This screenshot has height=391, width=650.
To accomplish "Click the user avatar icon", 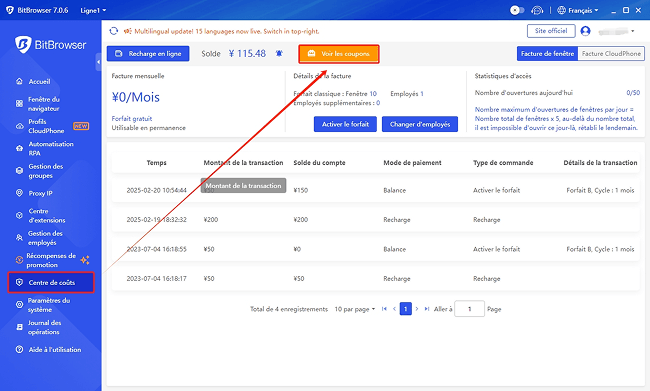I will (585, 31).
